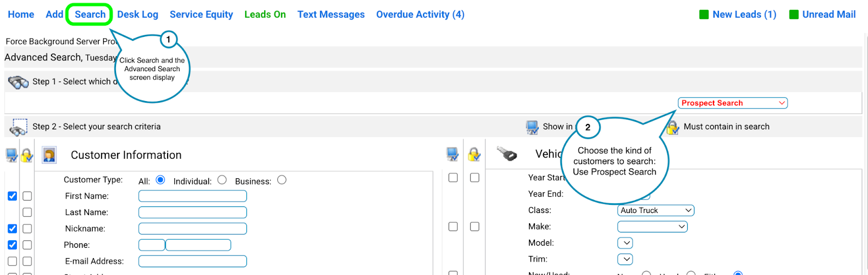Click the padlock icon beside Must contain in search
Image resolution: width=868 pixels, height=275 pixels.
[673, 127]
